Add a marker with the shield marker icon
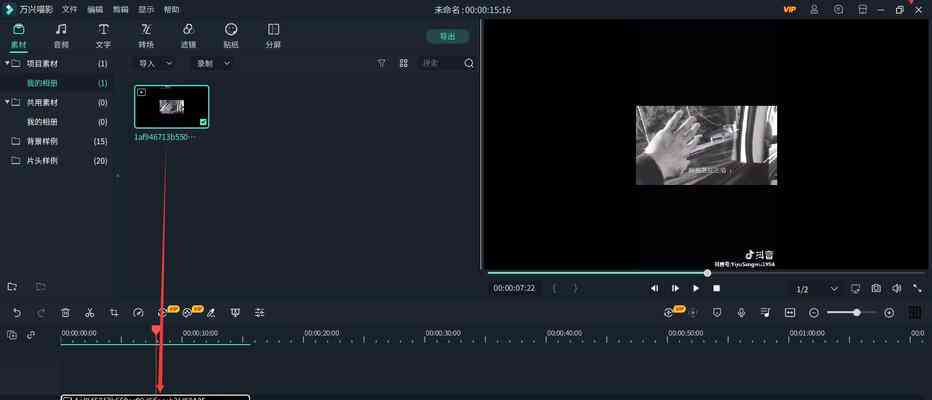Image resolution: width=932 pixels, height=400 pixels. 717,313
